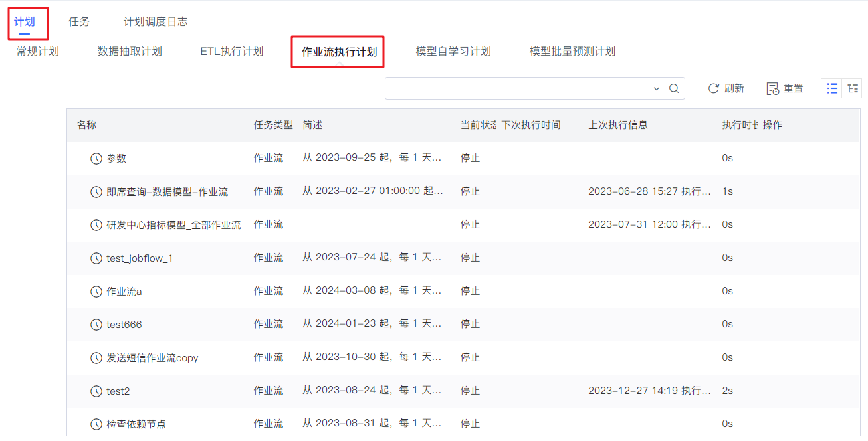Click clock icon of test_jobflow_1 row
The height and width of the screenshot is (441, 868).
click(96, 258)
